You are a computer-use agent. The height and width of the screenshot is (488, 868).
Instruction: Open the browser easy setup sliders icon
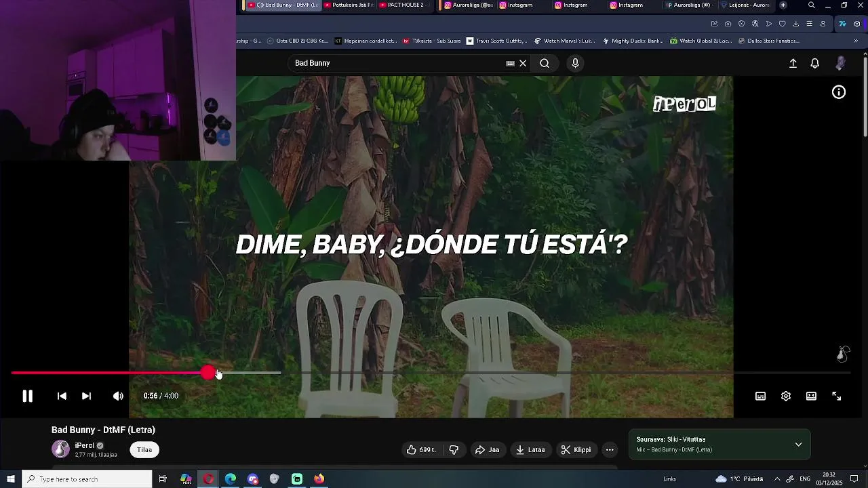tap(809, 24)
